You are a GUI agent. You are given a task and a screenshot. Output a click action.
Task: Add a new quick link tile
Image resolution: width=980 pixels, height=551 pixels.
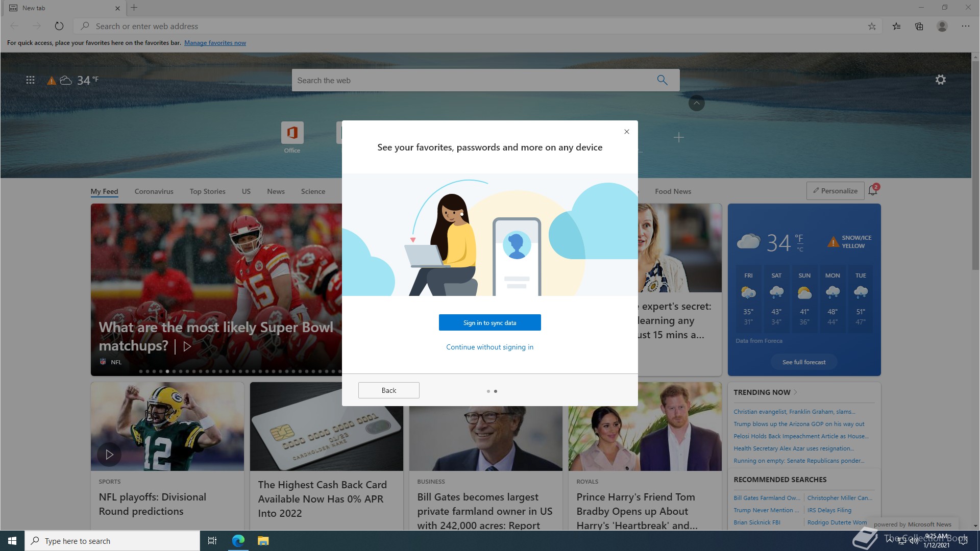tap(679, 137)
